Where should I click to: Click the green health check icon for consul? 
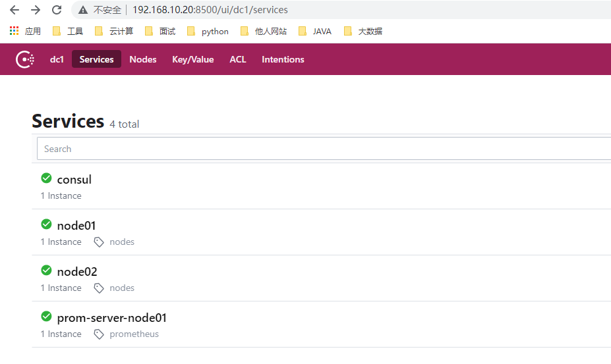coord(46,178)
